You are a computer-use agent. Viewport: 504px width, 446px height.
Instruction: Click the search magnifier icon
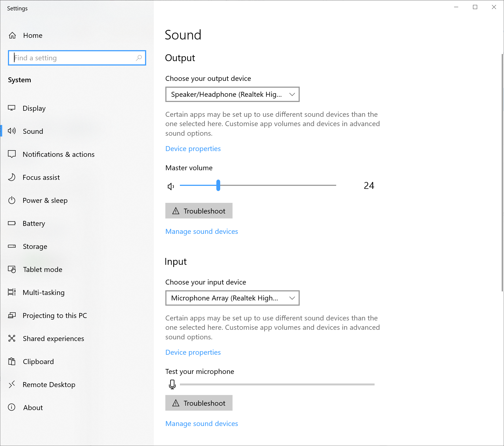click(139, 58)
